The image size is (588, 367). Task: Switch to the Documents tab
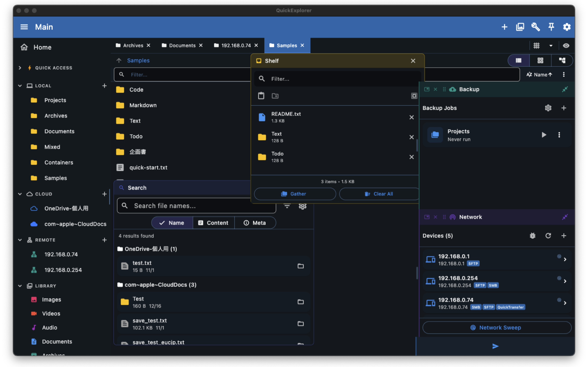(182, 45)
